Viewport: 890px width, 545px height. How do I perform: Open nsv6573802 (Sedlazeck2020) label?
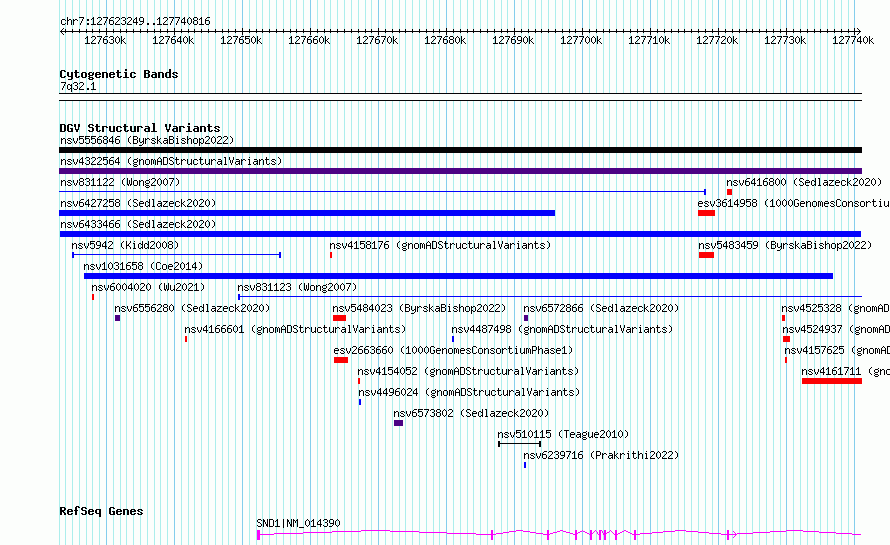point(471,413)
